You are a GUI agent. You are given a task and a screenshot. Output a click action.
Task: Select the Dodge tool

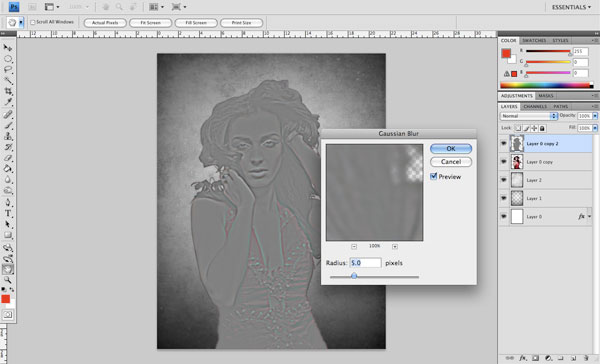[x=8, y=191]
